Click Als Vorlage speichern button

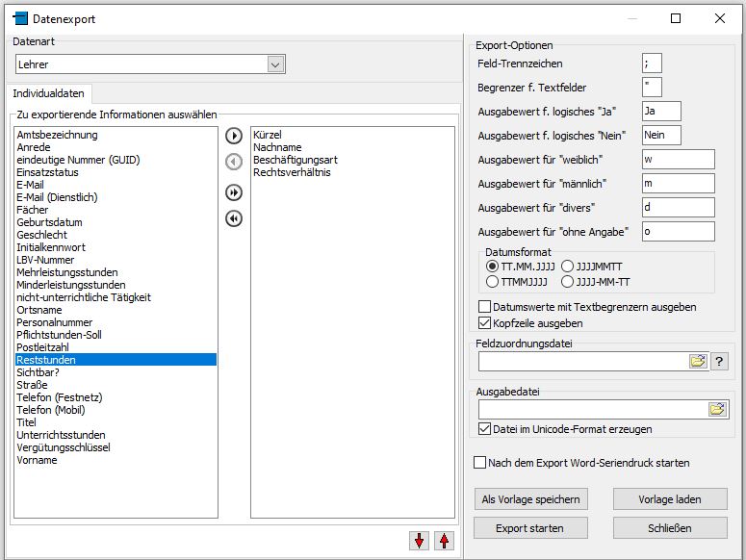(x=531, y=499)
